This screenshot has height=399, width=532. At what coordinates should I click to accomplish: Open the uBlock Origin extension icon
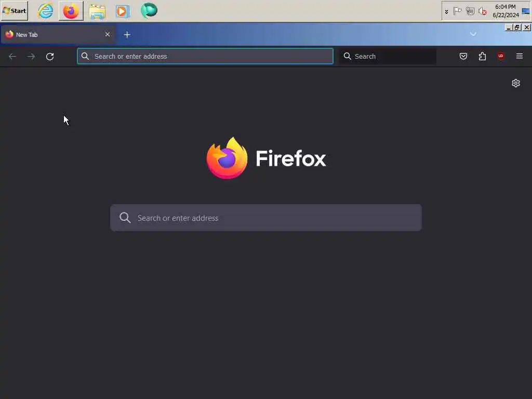tap(500, 56)
